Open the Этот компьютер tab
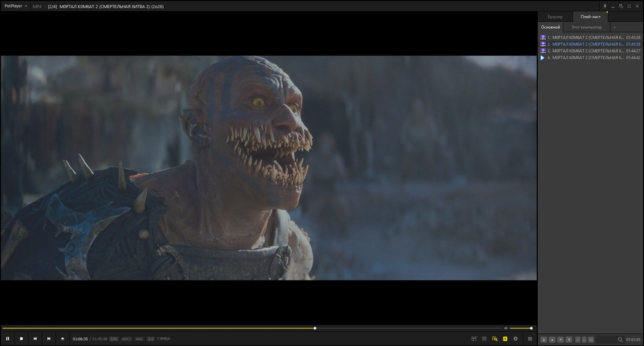The height and width of the screenshot is (346, 644). tap(586, 27)
